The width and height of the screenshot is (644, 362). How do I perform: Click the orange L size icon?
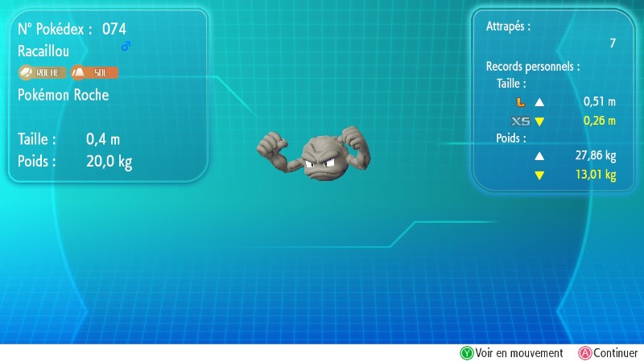click(x=519, y=102)
